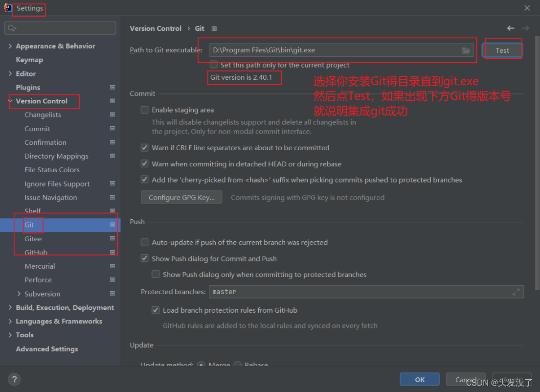This screenshot has width=540, height=392.
Task: Toggle Warn if CRLF line separators checkbox
Action: tap(145, 147)
